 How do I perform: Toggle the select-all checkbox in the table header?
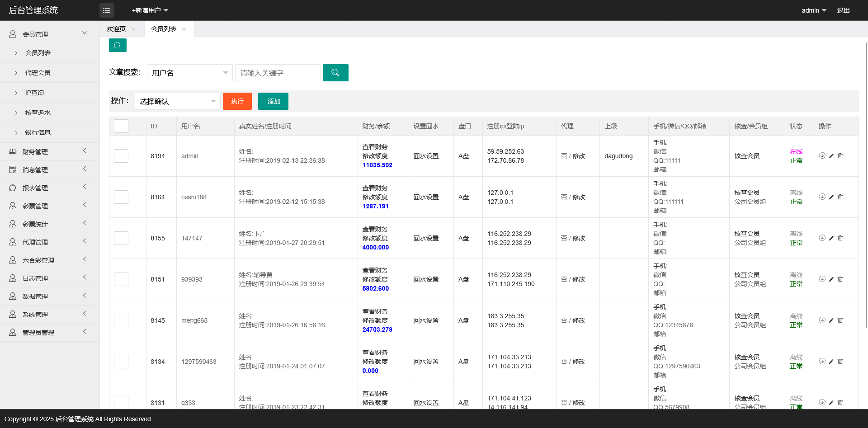coord(121,126)
